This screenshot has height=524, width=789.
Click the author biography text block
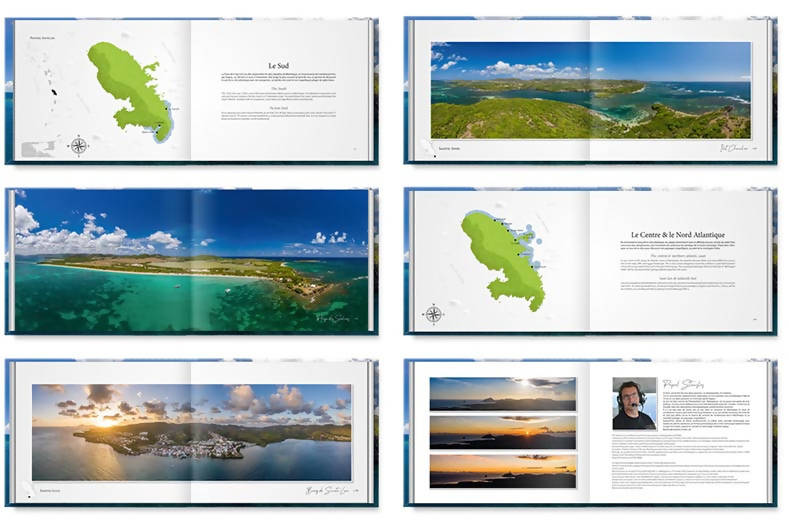(690, 440)
